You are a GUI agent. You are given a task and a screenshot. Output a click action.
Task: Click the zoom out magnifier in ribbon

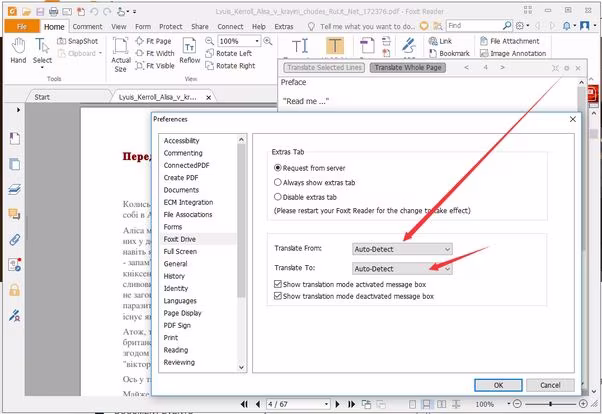point(209,41)
